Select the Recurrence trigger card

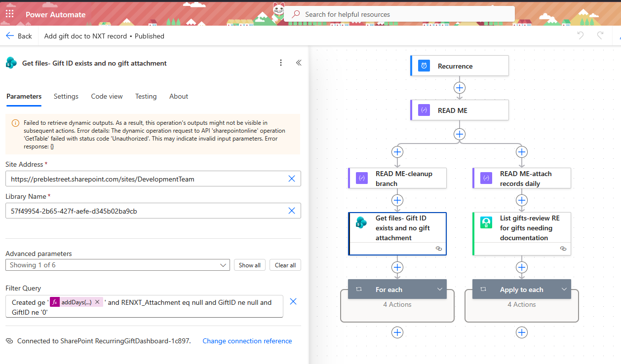pyautogui.click(x=460, y=66)
